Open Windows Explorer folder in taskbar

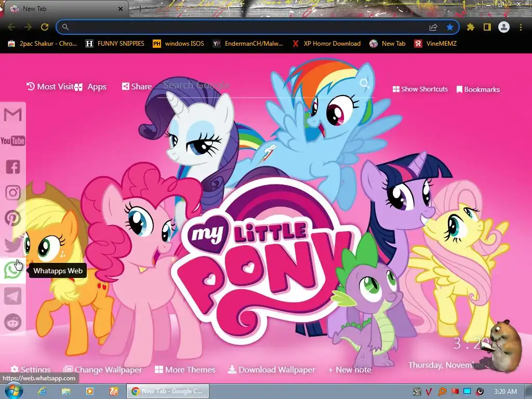66,391
